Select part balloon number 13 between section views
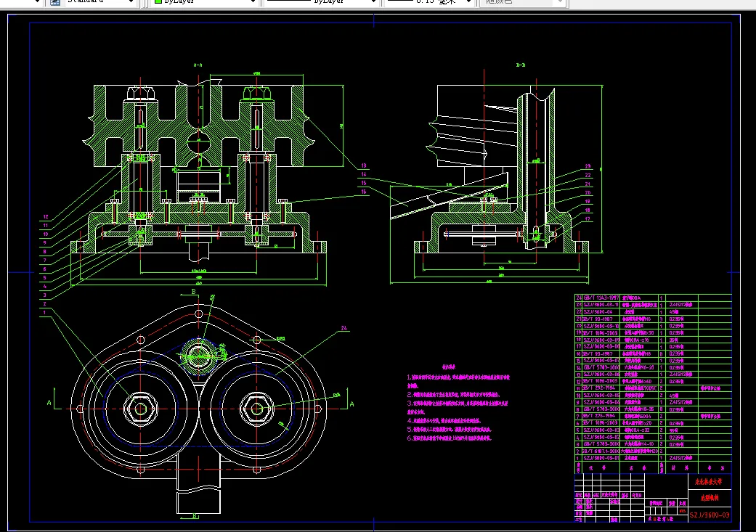This screenshot has height=532, width=756. click(x=364, y=165)
